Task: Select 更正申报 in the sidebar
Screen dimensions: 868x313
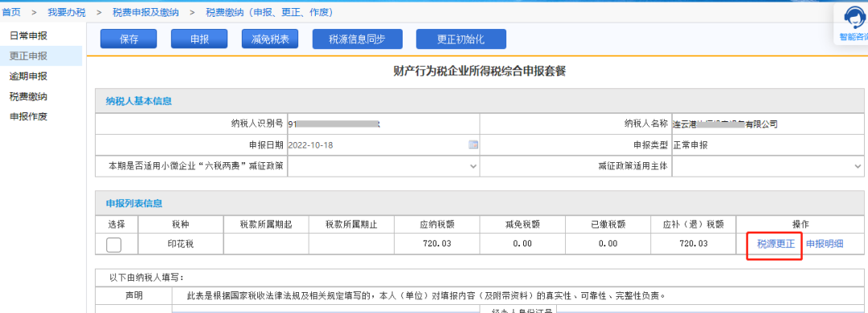Action: tap(28, 56)
